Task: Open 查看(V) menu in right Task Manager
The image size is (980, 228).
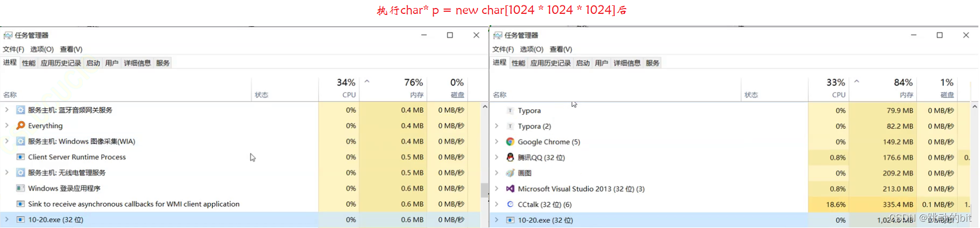Action: coord(561,49)
